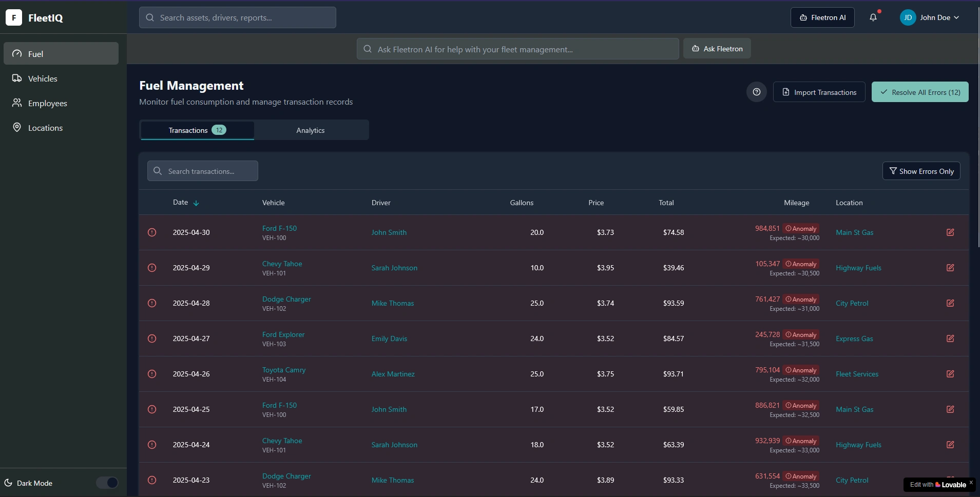Click error alert icon on 2025-04-25 row
The height and width of the screenshot is (497, 980).
[x=152, y=409]
